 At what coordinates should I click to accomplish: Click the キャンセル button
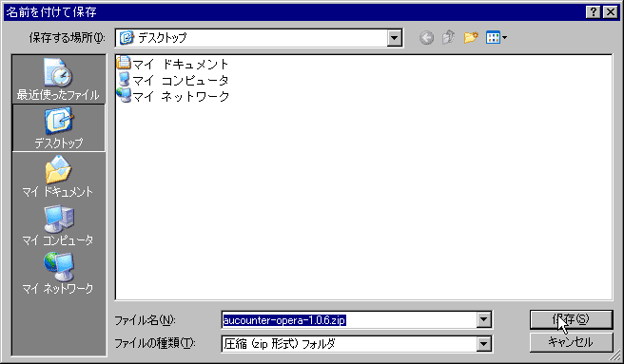[571, 342]
